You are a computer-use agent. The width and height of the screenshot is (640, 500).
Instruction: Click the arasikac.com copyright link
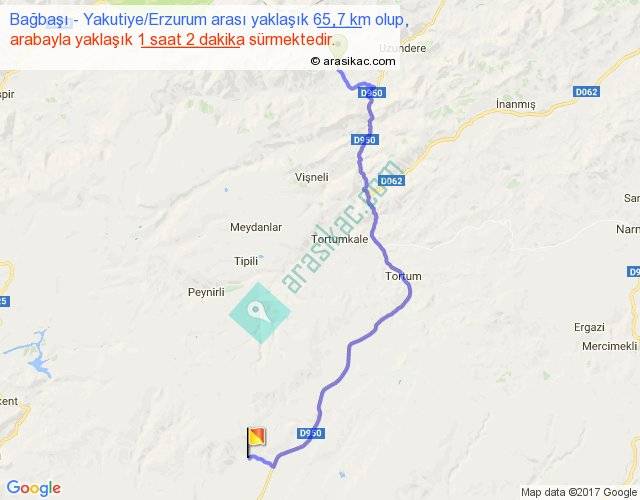pos(353,61)
